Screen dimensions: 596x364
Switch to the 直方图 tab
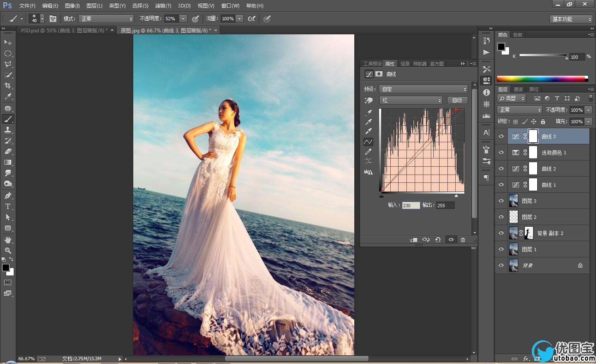437,64
